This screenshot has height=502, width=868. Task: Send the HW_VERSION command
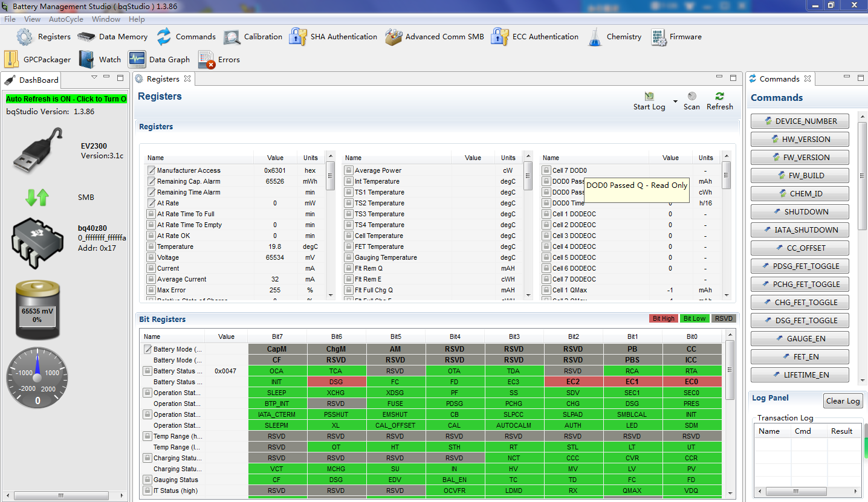tap(800, 139)
